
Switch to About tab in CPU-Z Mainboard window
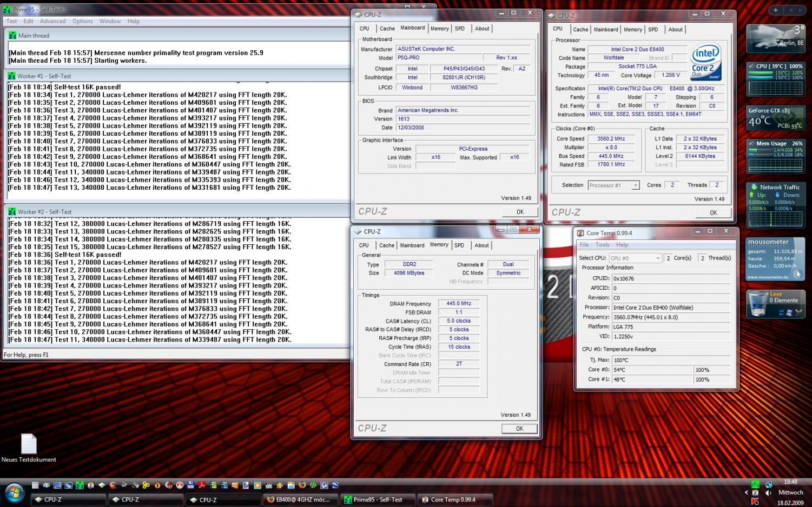pos(482,29)
